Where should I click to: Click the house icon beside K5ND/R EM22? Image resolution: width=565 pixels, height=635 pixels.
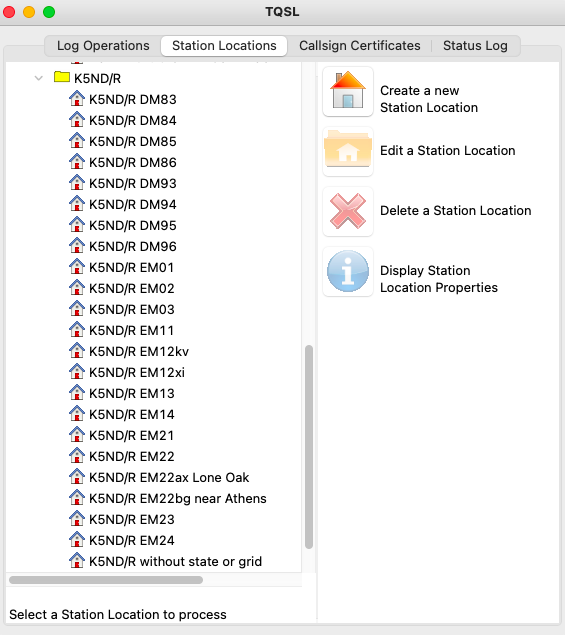pyautogui.click(x=77, y=457)
